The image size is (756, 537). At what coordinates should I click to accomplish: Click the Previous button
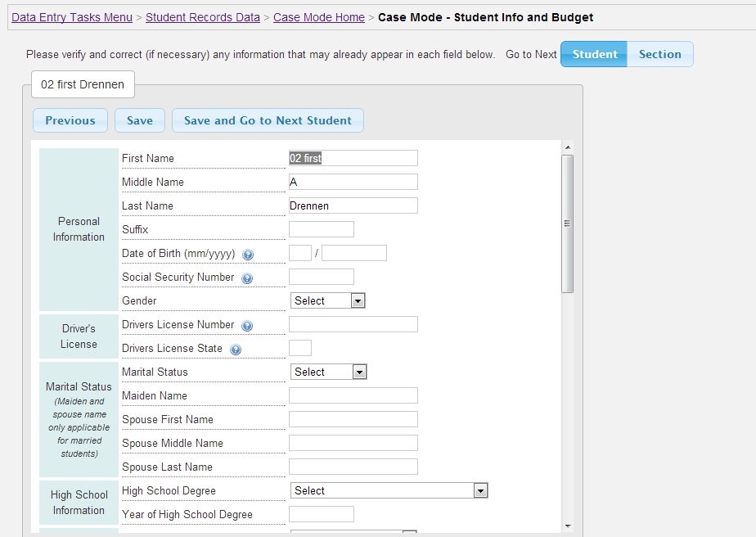pos(70,120)
